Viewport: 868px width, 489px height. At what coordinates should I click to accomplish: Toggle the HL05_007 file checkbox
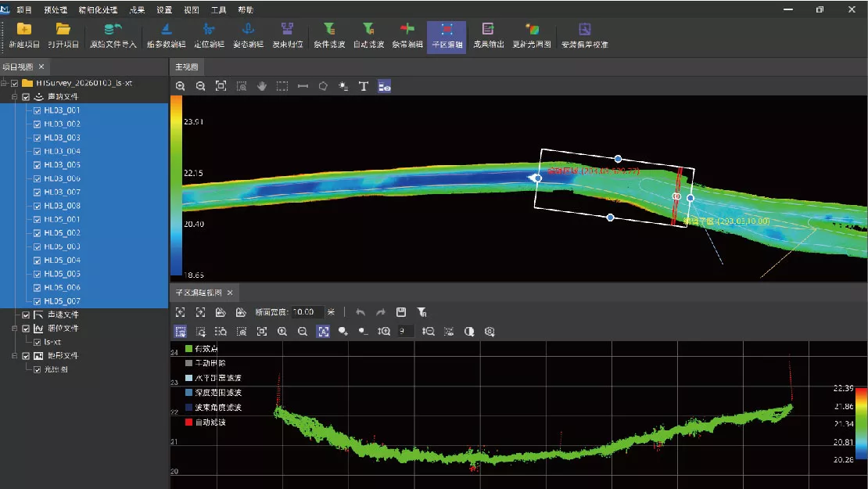(x=37, y=301)
